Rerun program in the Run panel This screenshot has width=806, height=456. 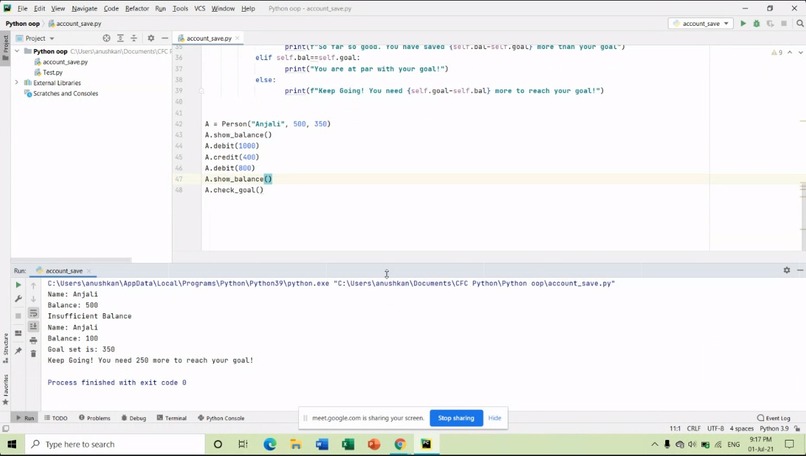(19, 285)
